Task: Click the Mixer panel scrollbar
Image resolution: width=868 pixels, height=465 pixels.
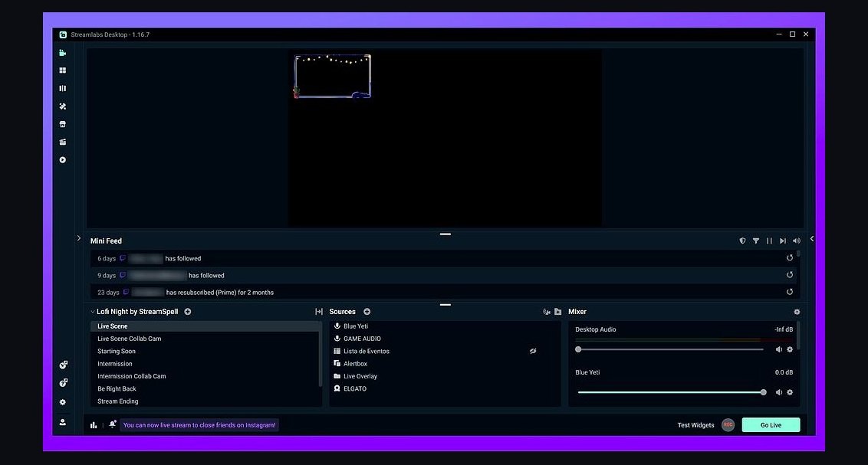Action: point(797,335)
